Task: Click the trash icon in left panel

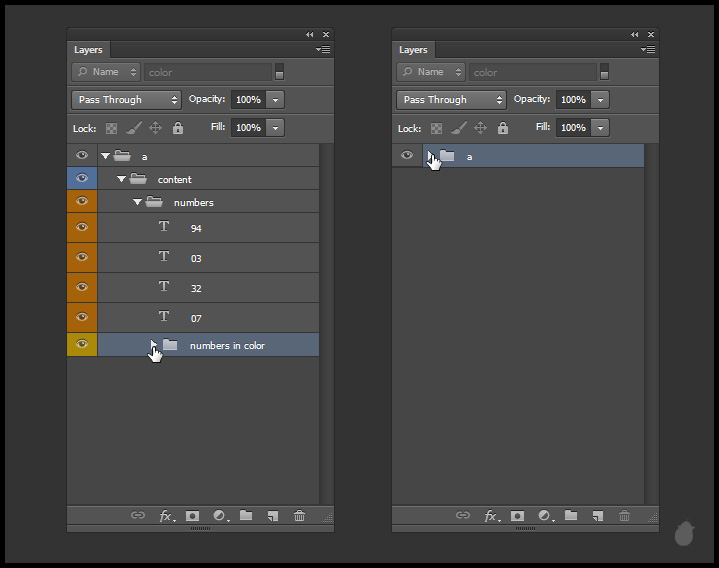Action: pyautogui.click(x=299, y=516)
